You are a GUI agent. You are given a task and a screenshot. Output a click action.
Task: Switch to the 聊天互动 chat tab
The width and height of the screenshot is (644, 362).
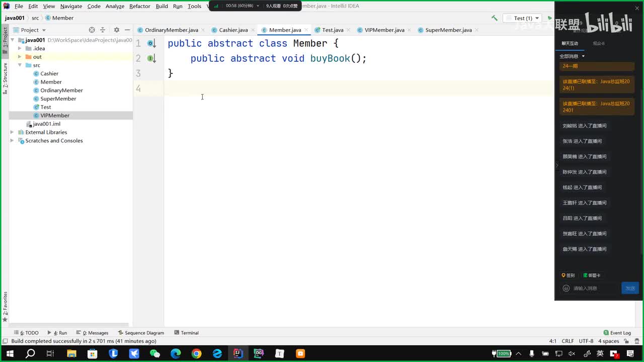(570, 44)
